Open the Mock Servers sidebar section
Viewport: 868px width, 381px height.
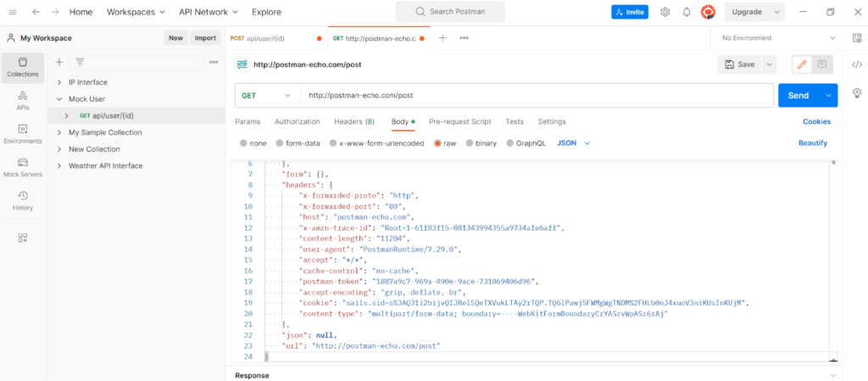click(23, 166)
